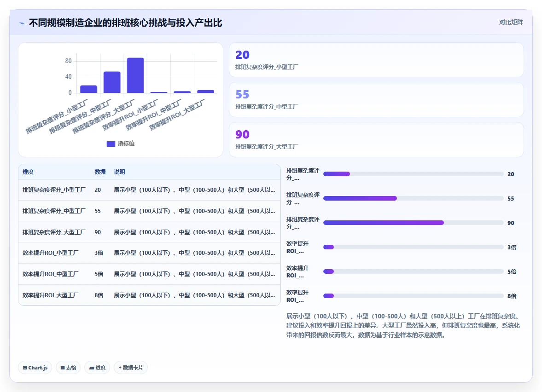The height and width of the screenshot is (392, 542).
Task: Click the Chart.js tag chip
Action: (35, 368)
